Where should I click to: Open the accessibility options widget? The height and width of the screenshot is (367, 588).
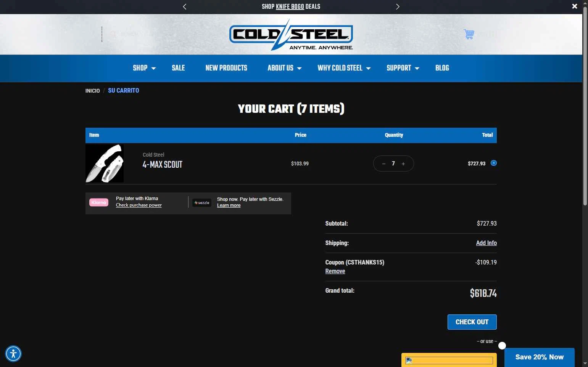(13, 354)
